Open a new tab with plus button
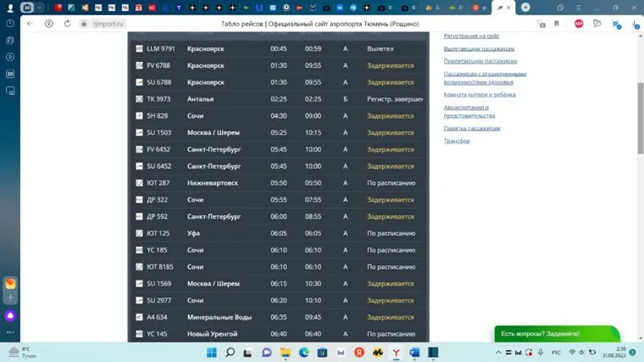This screenshot has width=644, height=362. (525, 8)
